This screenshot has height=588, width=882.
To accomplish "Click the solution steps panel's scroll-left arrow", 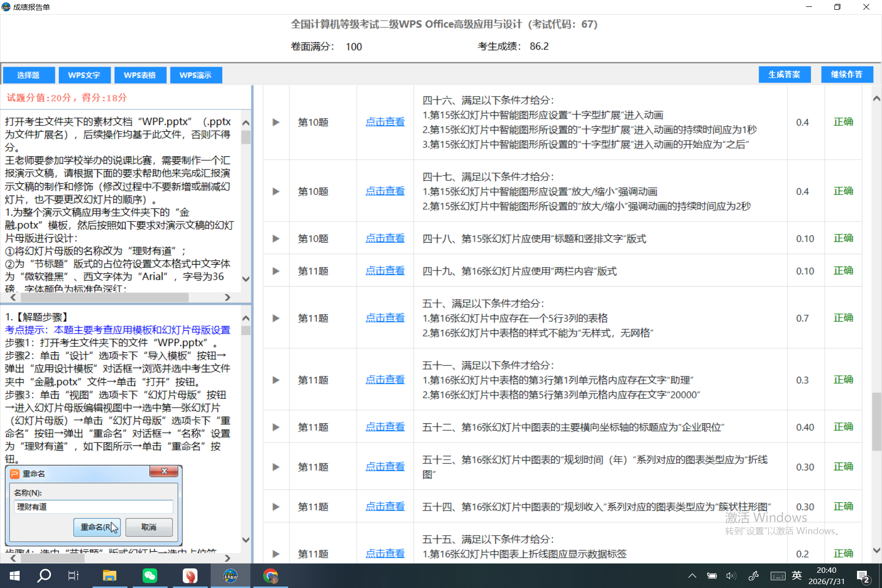I will [x=13, y=558].
